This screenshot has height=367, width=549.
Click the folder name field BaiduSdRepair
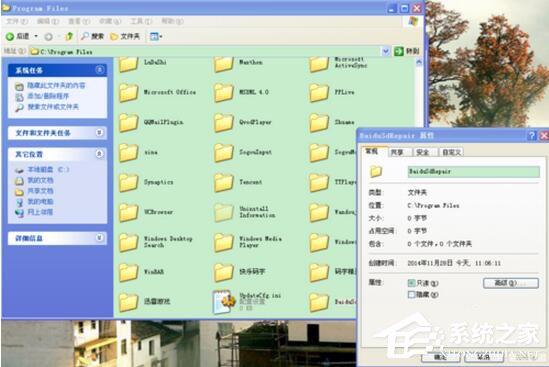(x=473, y=171)
